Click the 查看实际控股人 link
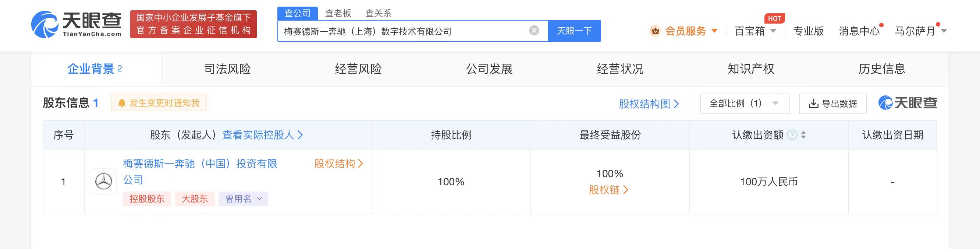The width and height of the screenshot is (980, 249). pyautogui.click(x=263, y=135)
